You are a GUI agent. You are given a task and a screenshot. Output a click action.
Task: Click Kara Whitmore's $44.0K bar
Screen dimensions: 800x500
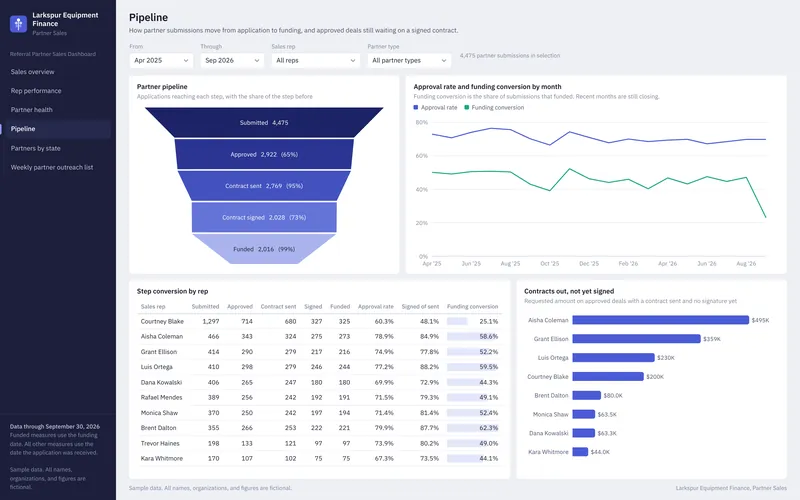pos(580,452)
